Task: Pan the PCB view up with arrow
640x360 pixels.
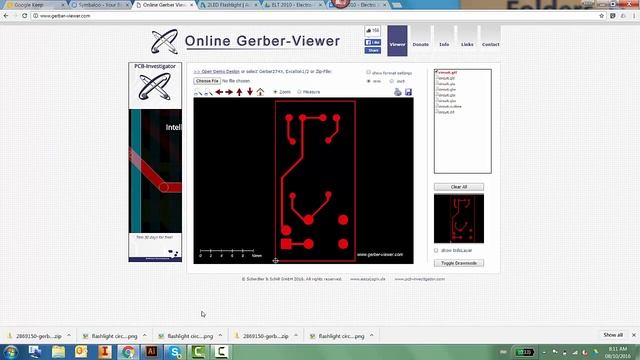Action: [x=240, y=92]
